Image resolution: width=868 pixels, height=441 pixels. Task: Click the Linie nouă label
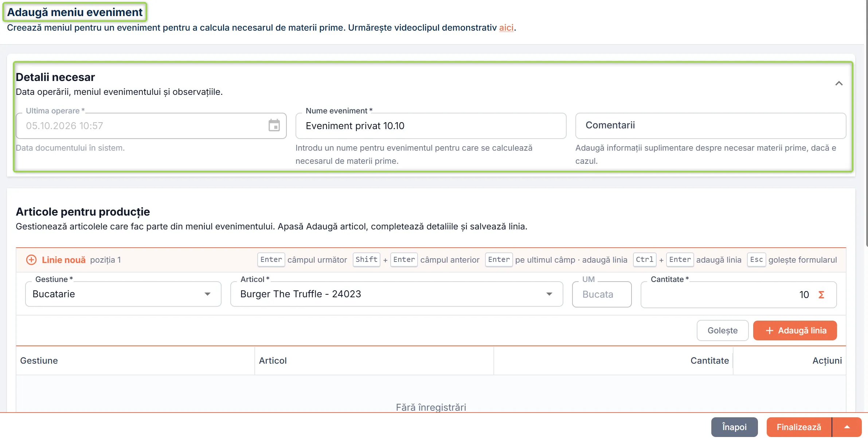click(x=64, y=260)
